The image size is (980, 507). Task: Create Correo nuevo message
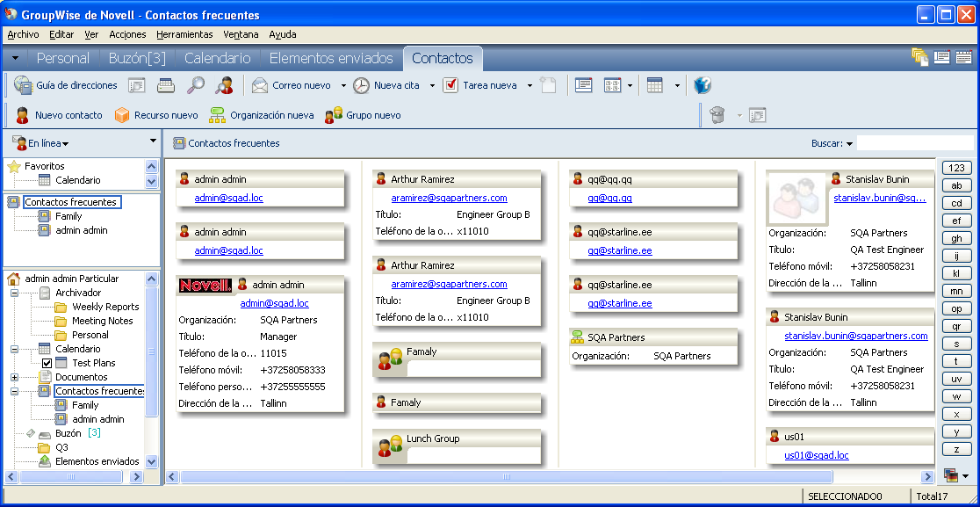(292, 85)
